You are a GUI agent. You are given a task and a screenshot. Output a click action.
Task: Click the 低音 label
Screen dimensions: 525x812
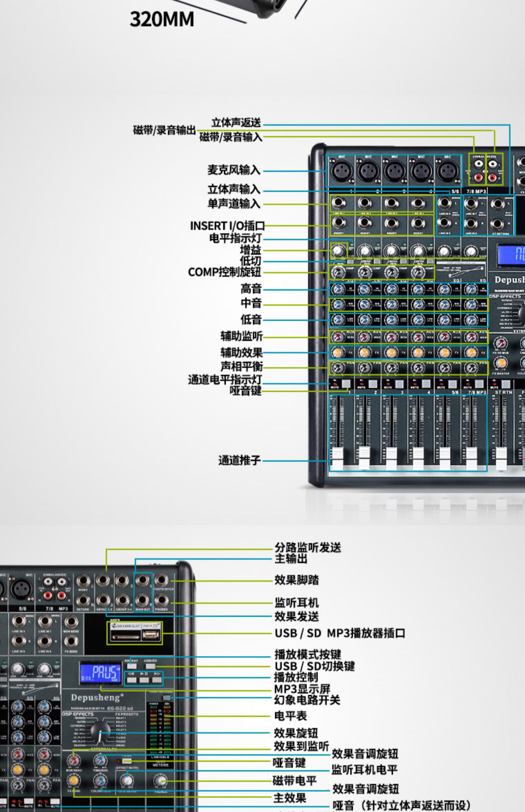tap(251, 320)
